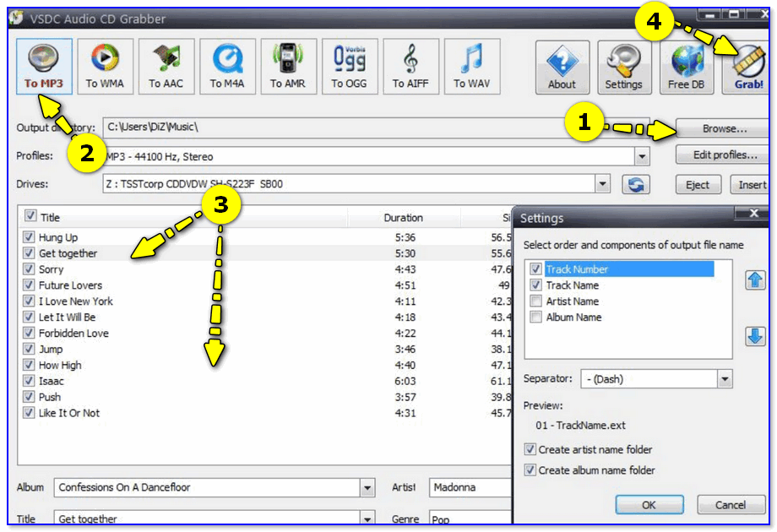This screenshot has height=532, width=777.
Task: Select the To AMR format icon
Action: 288,66
